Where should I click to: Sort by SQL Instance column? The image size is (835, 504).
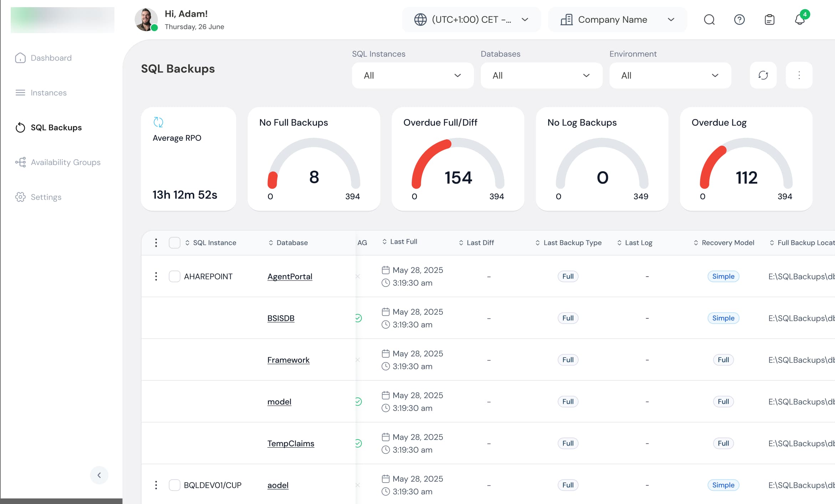coord(211,243)
